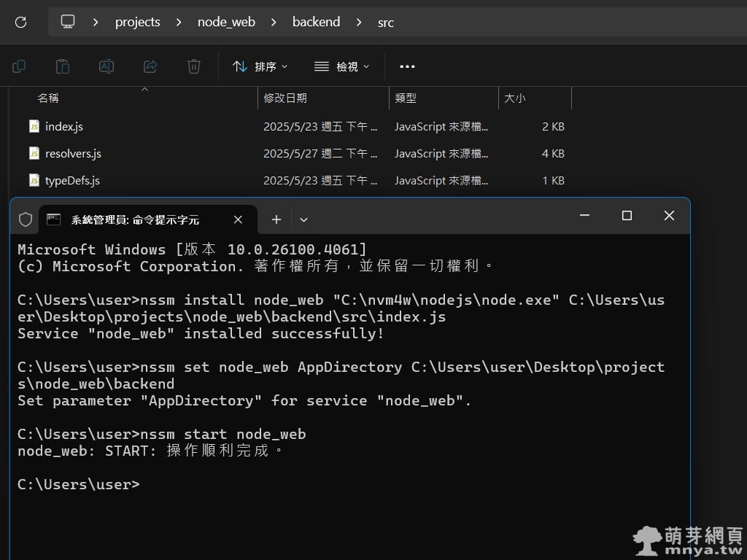Open the 檢視 view dropdown
The height and width of the screenshot is (560, 747).
[342, 66]
